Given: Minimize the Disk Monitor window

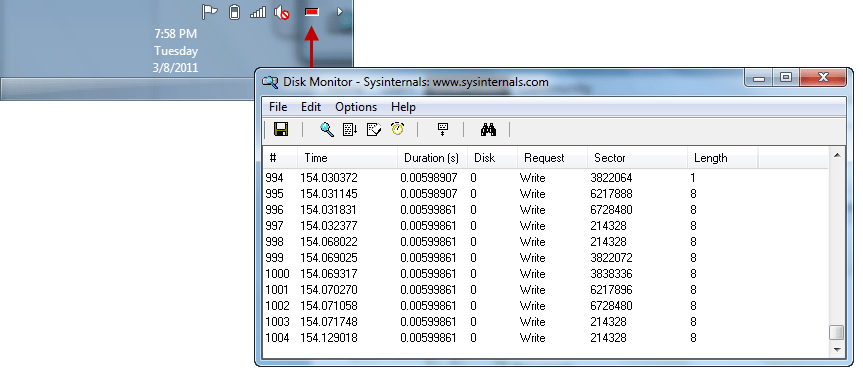Looking at the screenshot, I should [x=759, y=78].
